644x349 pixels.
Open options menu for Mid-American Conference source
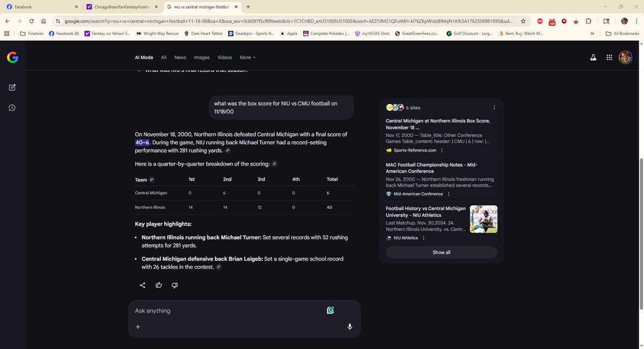click(449, 194)
